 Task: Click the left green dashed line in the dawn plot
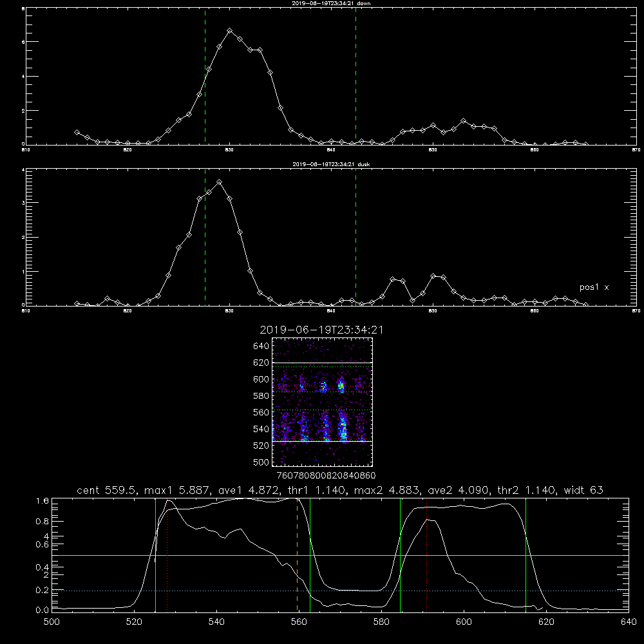coord(205,77)
